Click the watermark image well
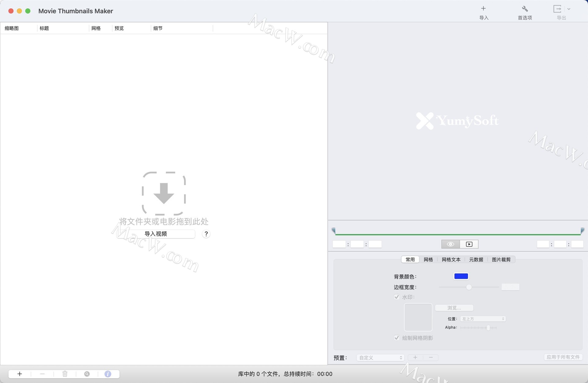This screenshot has height=383, width=588. click(x=418, y=317)
